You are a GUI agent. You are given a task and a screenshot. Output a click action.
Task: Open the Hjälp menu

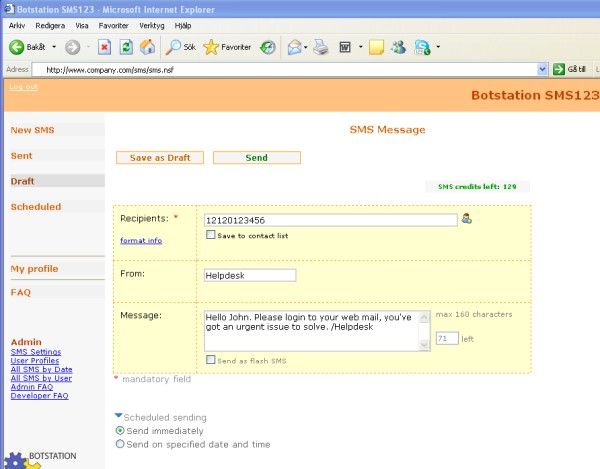point(183,26)
